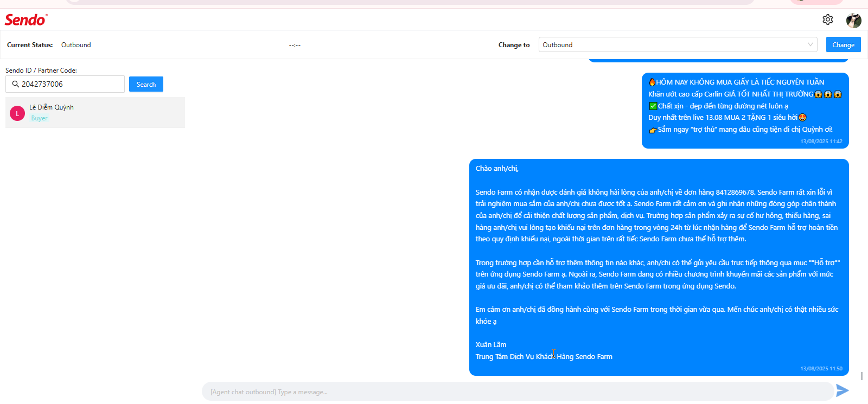Click the Search button
The width and height of the screenshot is (868, 404).
146,84
